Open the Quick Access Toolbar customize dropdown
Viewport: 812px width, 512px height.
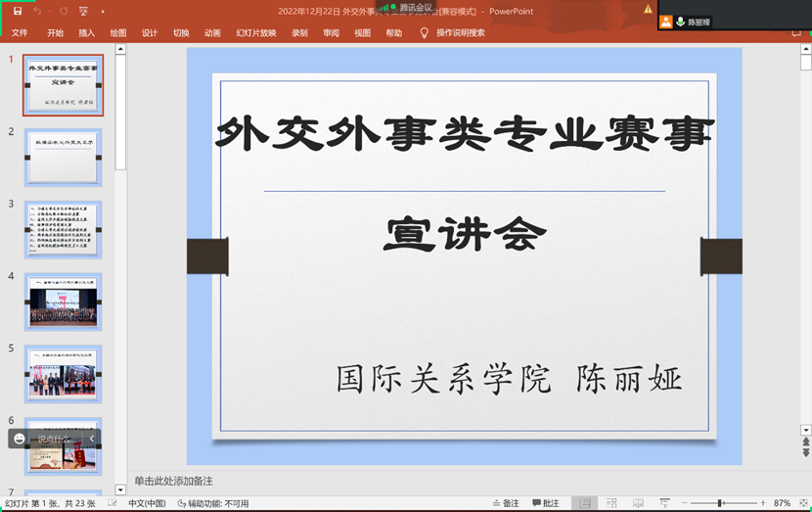pos(105,11)
